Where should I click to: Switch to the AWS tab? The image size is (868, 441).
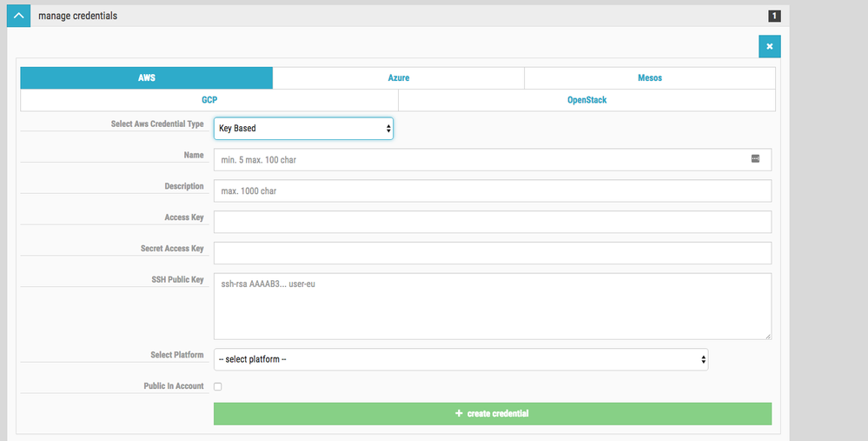click(x=147, y=78)
